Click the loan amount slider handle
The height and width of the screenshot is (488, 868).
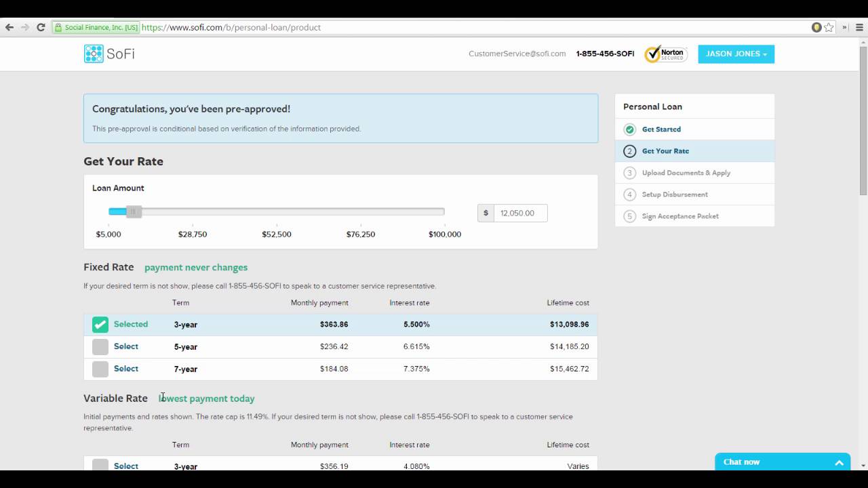(134, 212)
